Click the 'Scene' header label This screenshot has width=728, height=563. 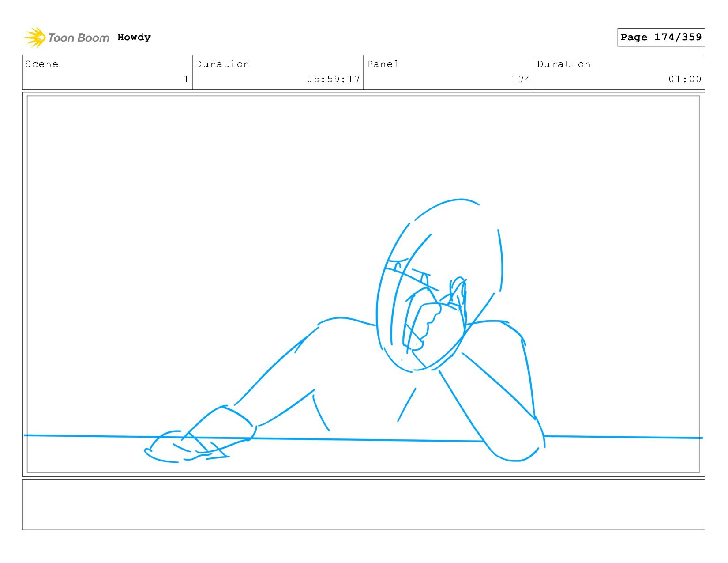(41, 64)
